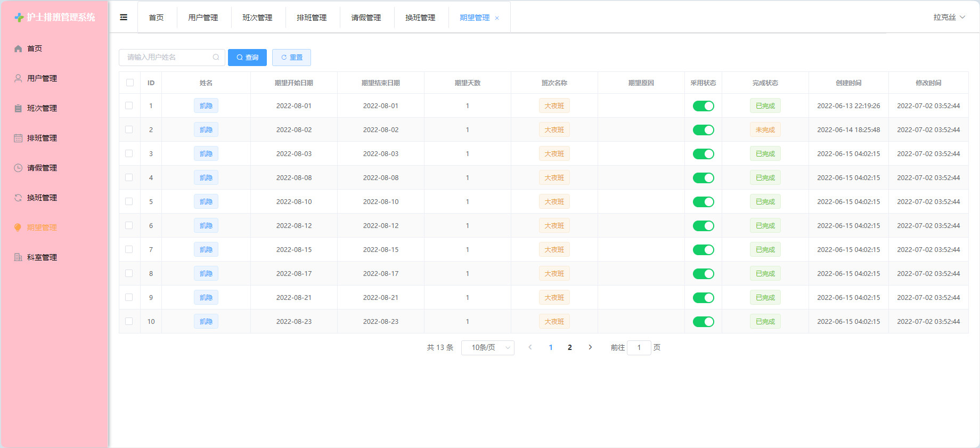
Task: Collapse sidebar with the hamburger fold icon
Action: point(124,18)
